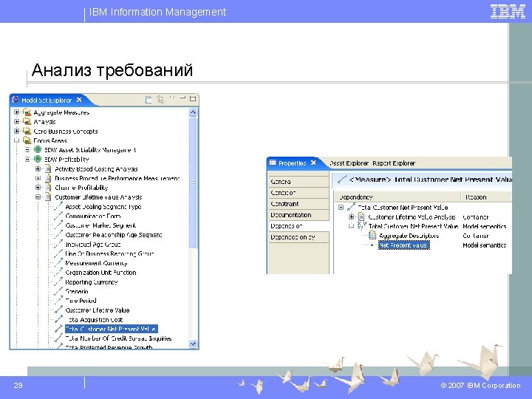Click the Total Acquisition Cost measure icon
The image size is (532, 399).
58,319
